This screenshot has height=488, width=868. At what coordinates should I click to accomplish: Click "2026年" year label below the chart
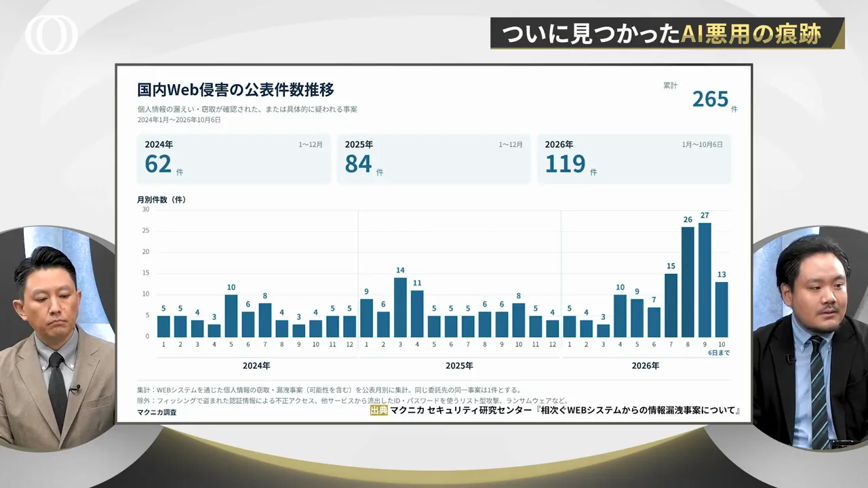646,366
